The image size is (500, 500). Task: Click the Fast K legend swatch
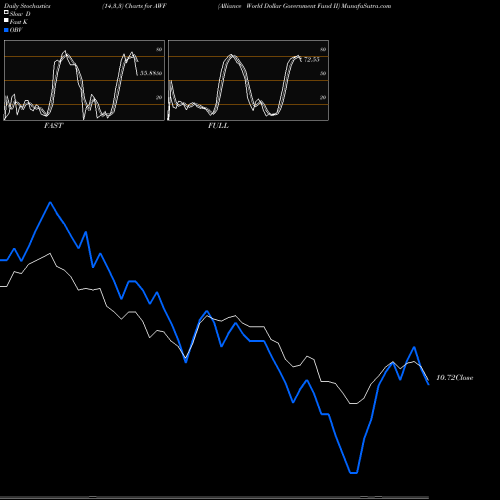pos(6,20)
